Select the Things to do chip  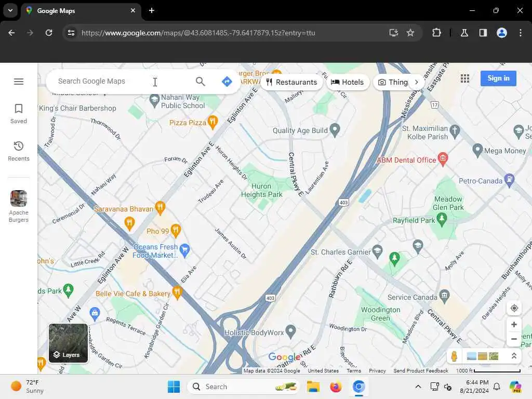[393, 82]
